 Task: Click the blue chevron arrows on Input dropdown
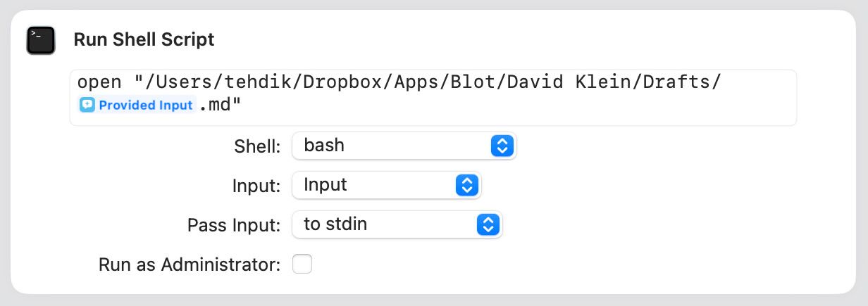click(466, 185)
